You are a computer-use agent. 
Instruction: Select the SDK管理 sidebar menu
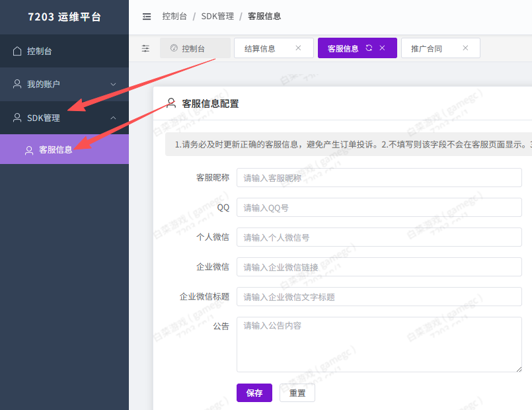pos(65,118)
